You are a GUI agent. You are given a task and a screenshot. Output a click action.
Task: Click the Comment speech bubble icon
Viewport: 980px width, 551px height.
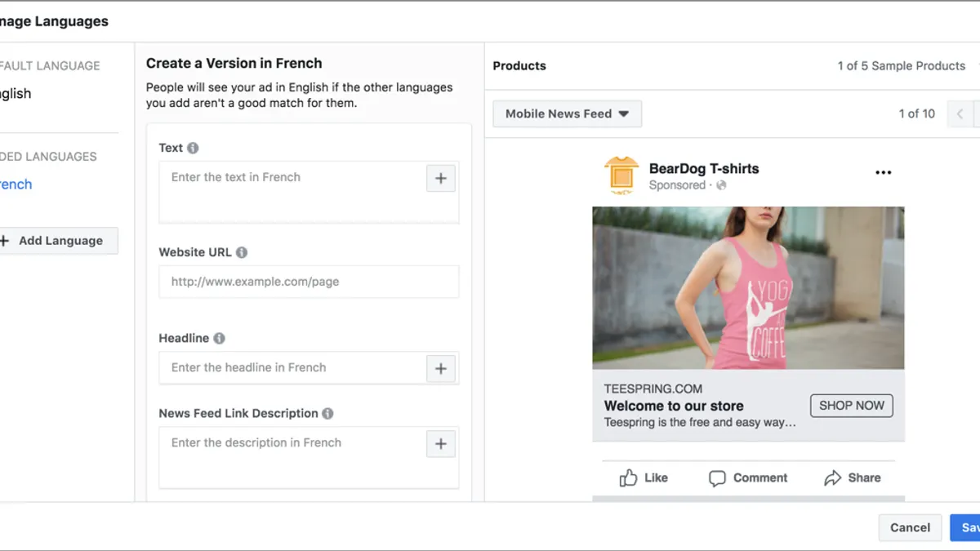tap(717, 478)
